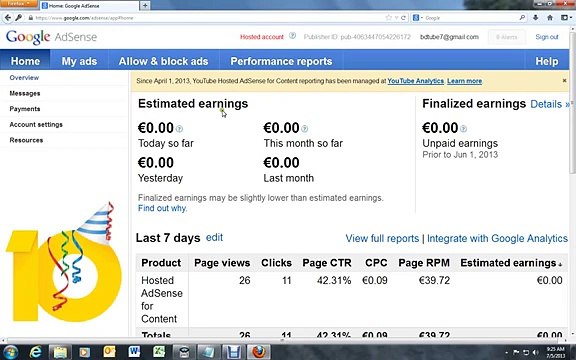Click the Clicks column header
The height and width of the screenshot is (360, 576).
click(x=276, y=263)
